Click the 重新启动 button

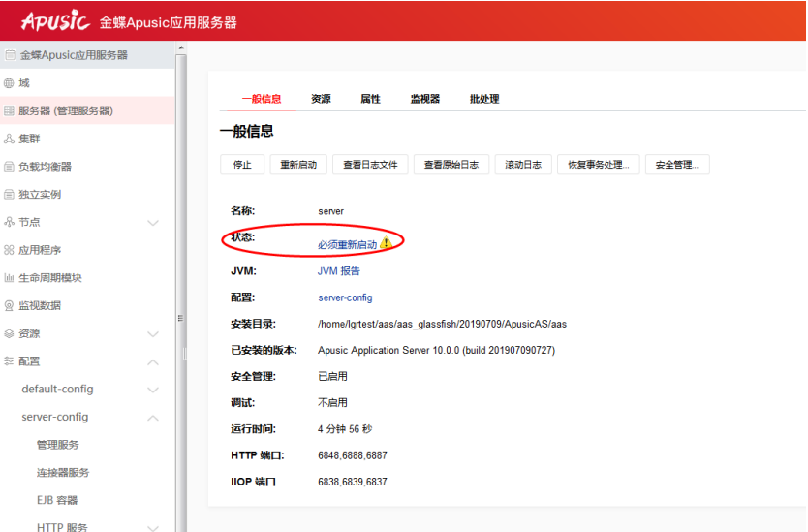tap(298, 165)
